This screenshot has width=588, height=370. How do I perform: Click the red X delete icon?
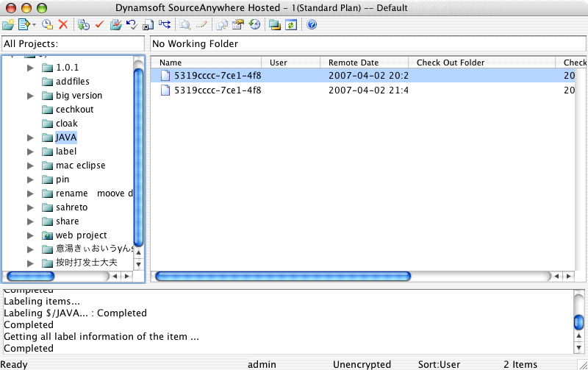63,24
